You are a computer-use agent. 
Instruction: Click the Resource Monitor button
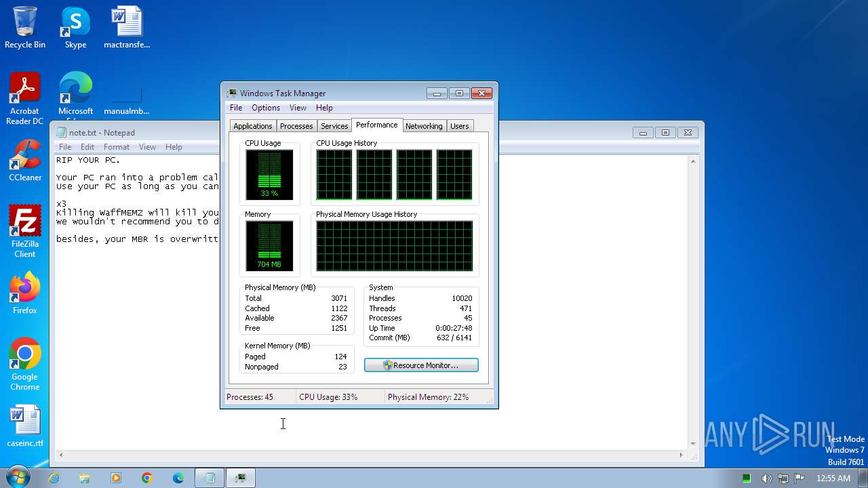(x=421, y=365)
